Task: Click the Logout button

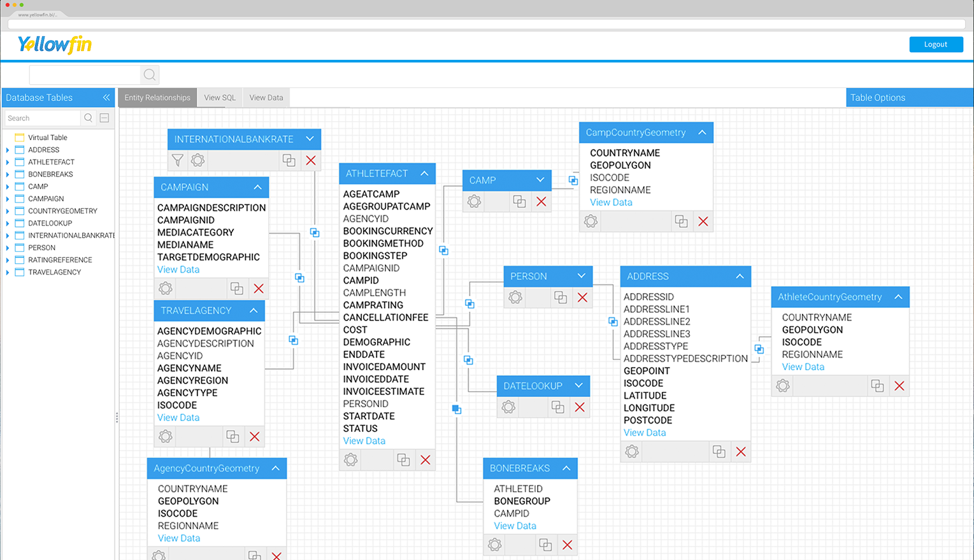Action: click(936, 44)
